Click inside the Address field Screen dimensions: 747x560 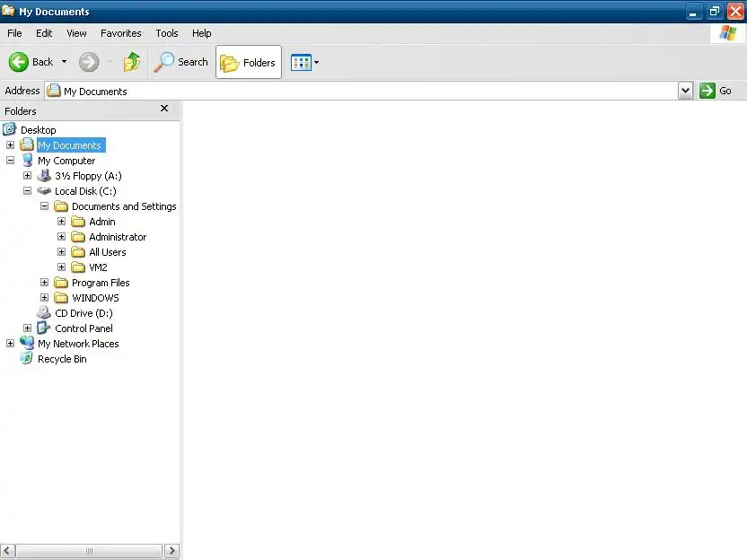pos(361,91)
